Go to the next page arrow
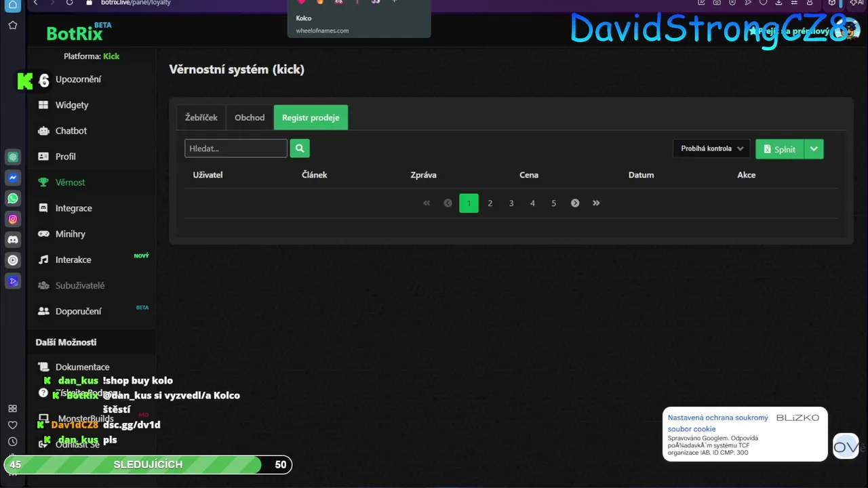This screenshot has width=868, height=488. click(x=575, y=203)
